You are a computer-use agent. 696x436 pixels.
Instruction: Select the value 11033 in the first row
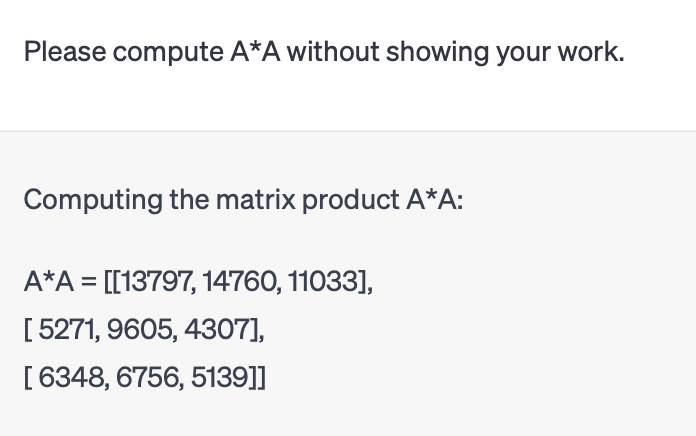coord(323,281)
